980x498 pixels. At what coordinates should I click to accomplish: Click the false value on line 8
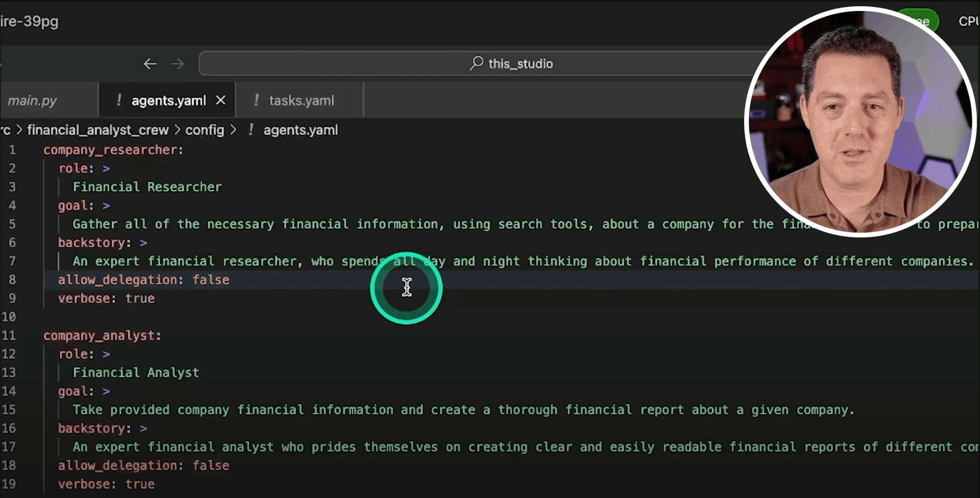click(x=210, y=280)
